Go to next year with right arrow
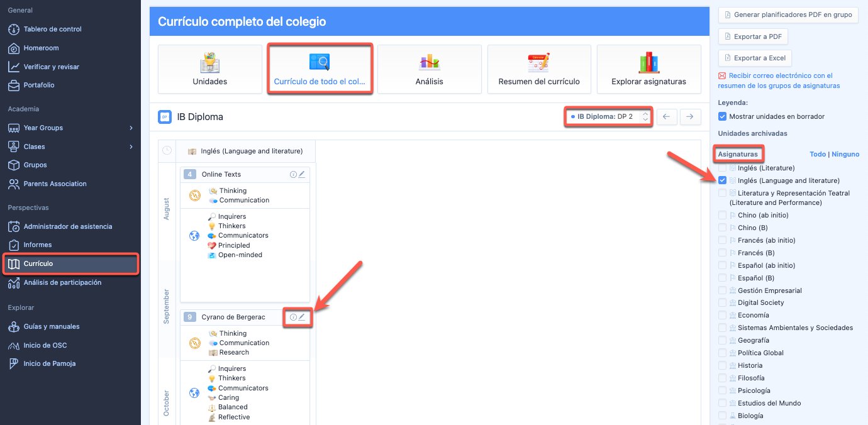This screenshot has height=425, width=868. point(690,117)
